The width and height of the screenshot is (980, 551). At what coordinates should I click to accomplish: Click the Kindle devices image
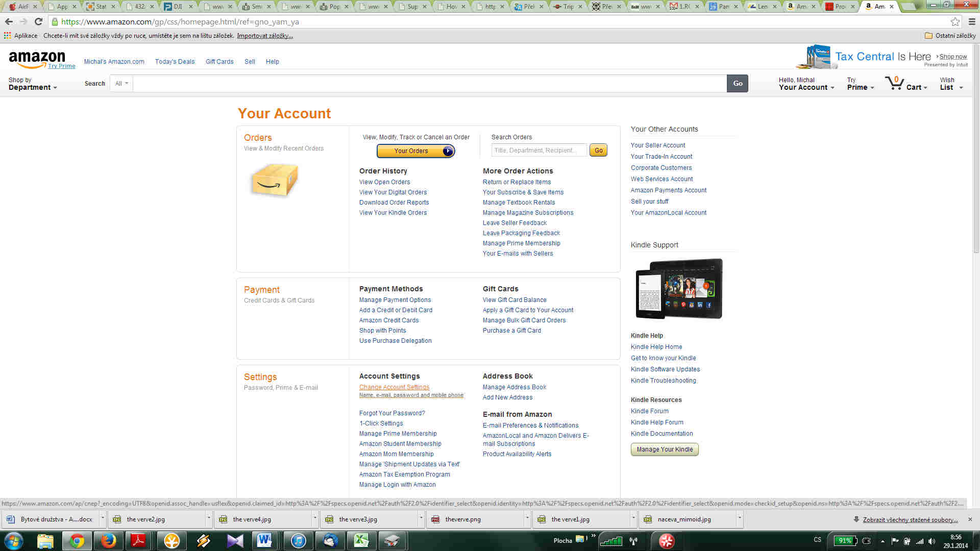point(679,289)
